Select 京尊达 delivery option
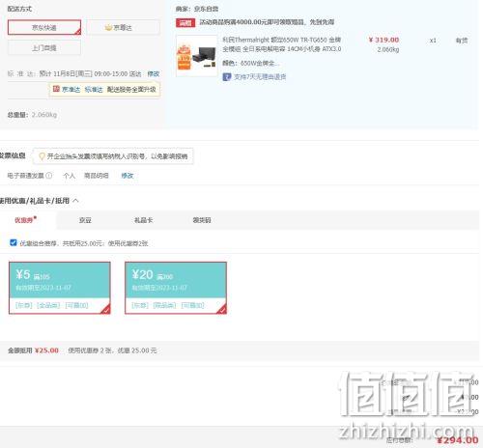Screen dimensions: 483x448 pyautogui.click(x=123, y=27)
